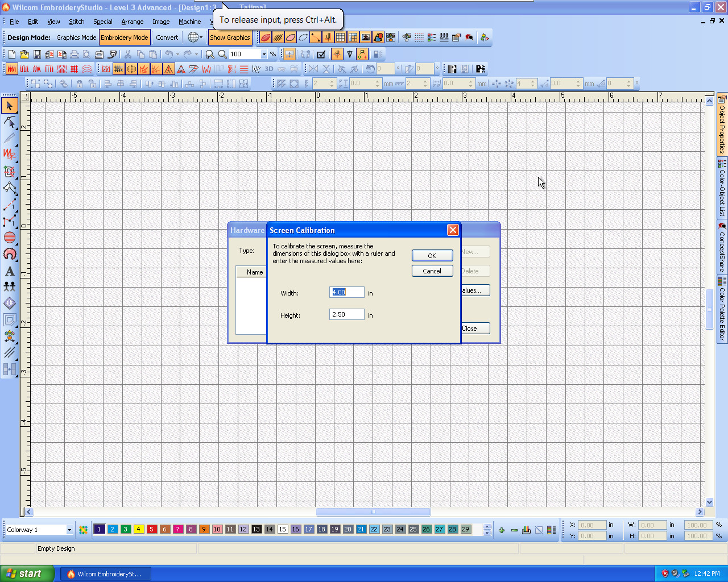Choose the Monogramming ABC diamond tool
This screenshot has width=728, height=582.
pyautogui.click(x=10, y=303)
